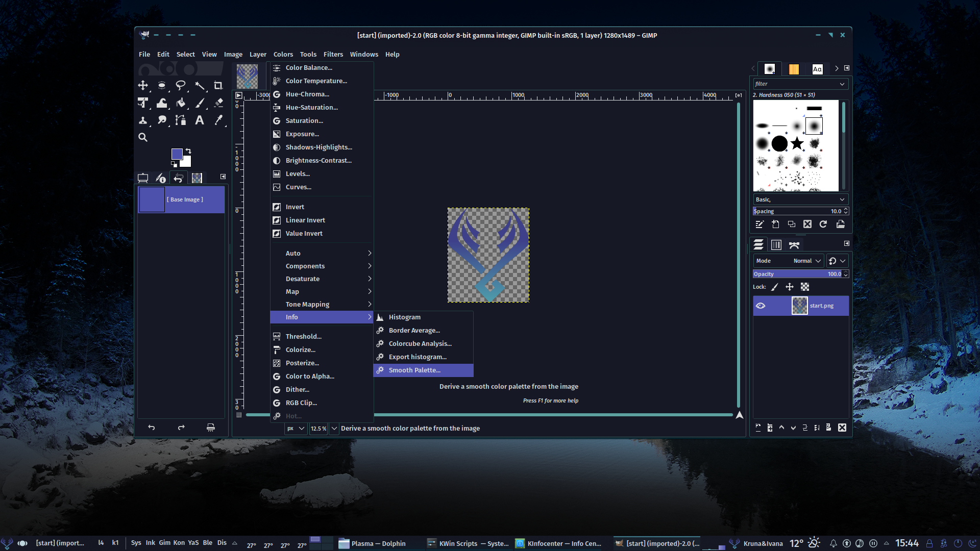Select the Ellipse Select tool
Screen dimensions: 980x551
click(162, 85)
